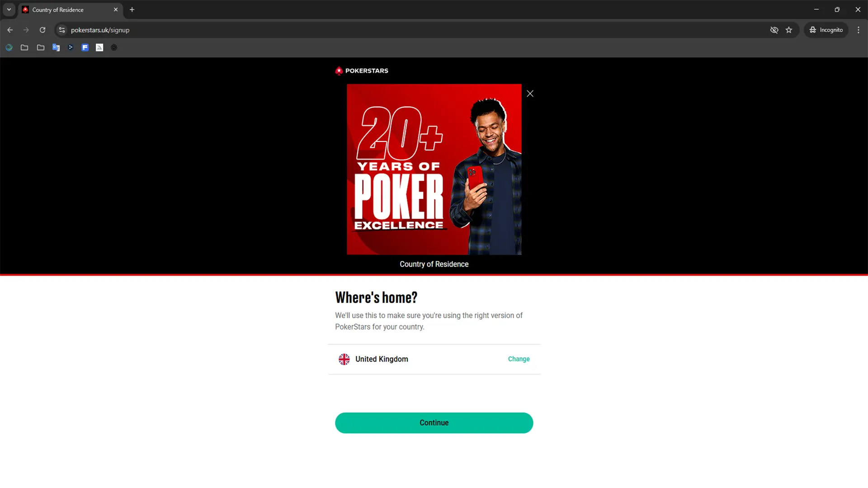Open the Google Translate bookmark
868x488 pixels.
point(56,47)
